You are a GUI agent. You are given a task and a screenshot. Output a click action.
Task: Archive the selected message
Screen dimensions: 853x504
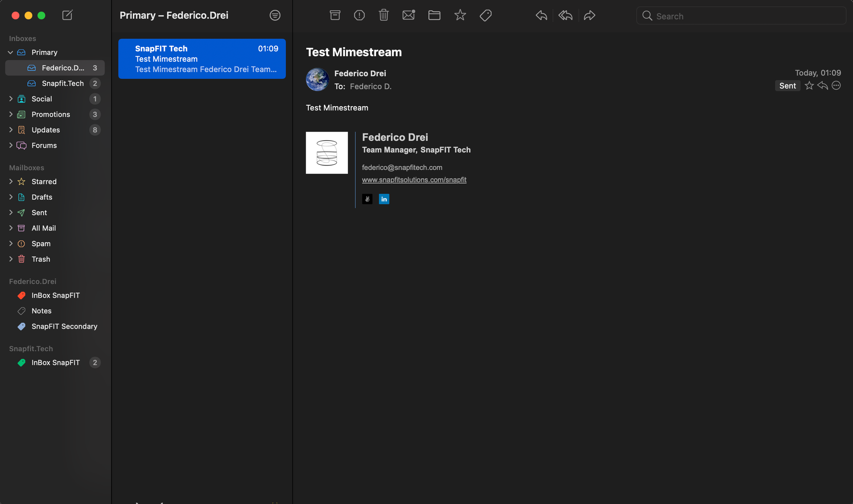335,15
